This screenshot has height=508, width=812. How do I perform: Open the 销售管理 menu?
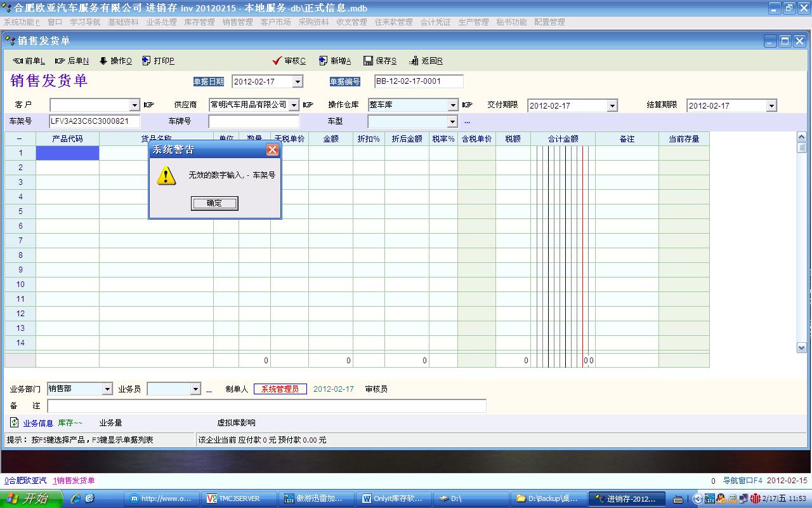[237, 22]
